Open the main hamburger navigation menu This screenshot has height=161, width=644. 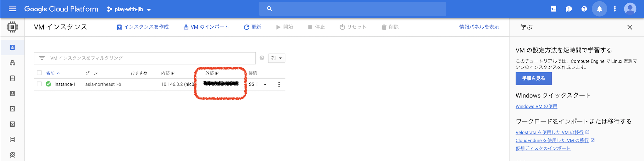pos(12,9)
